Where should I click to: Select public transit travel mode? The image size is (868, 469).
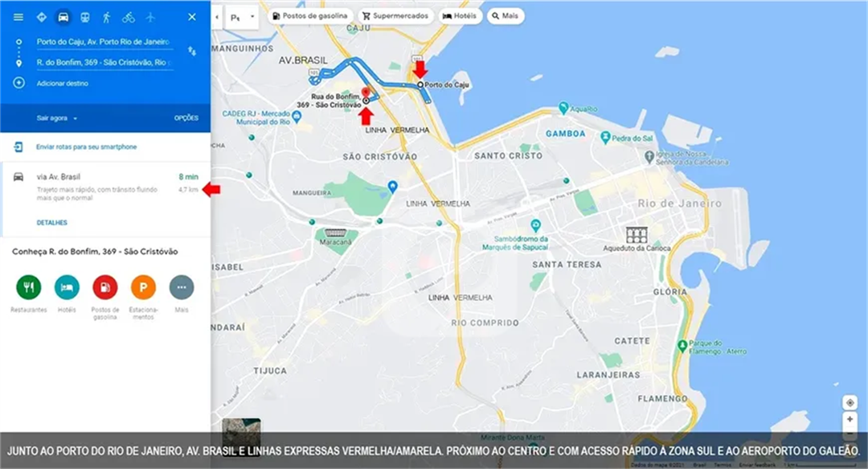pos(85,17)
